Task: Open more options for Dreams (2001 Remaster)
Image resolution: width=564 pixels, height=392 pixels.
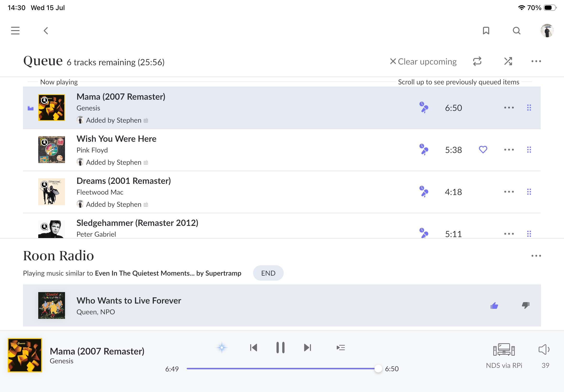Action: pos(509,192)
